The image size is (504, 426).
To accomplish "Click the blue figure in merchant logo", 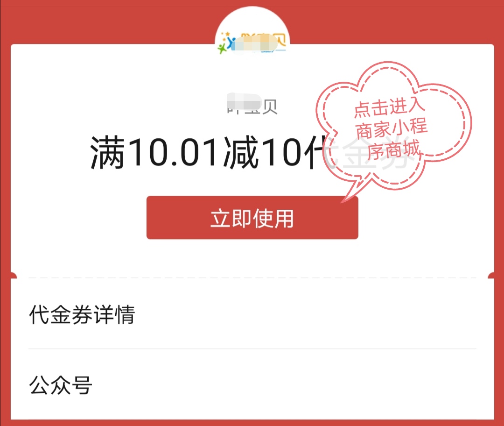I will coord(231,43).
